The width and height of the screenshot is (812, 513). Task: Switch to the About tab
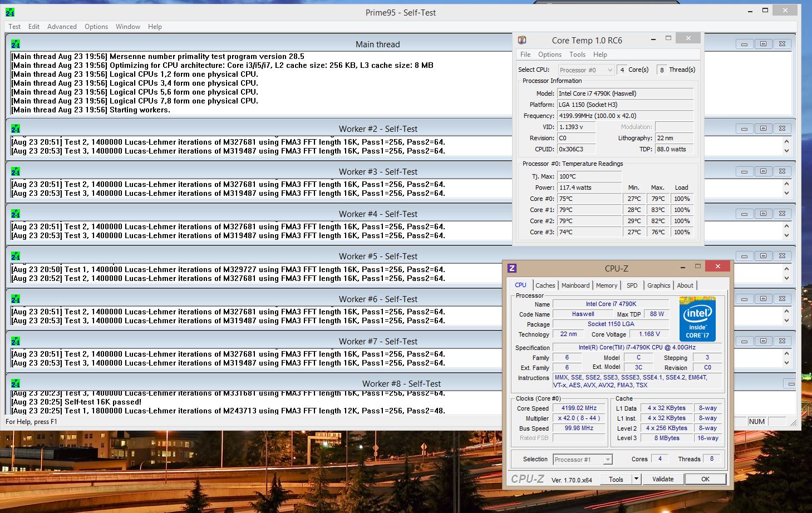point(685,285)
